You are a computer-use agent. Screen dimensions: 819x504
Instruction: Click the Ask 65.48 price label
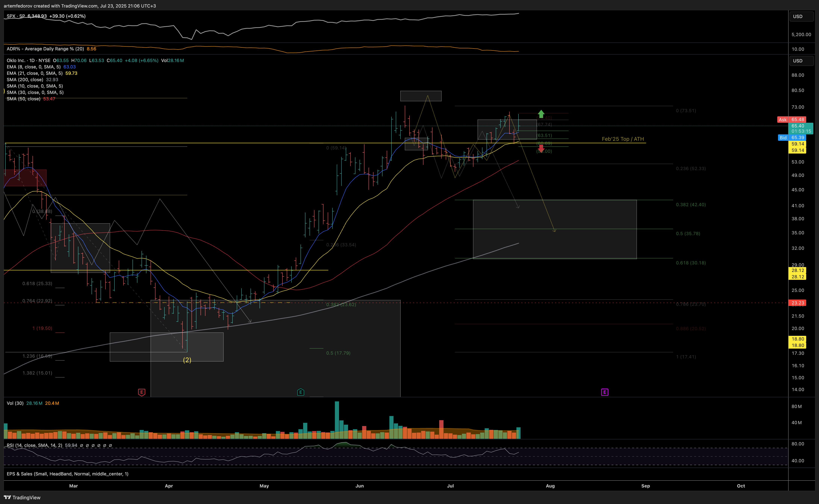tap(792, 119)
